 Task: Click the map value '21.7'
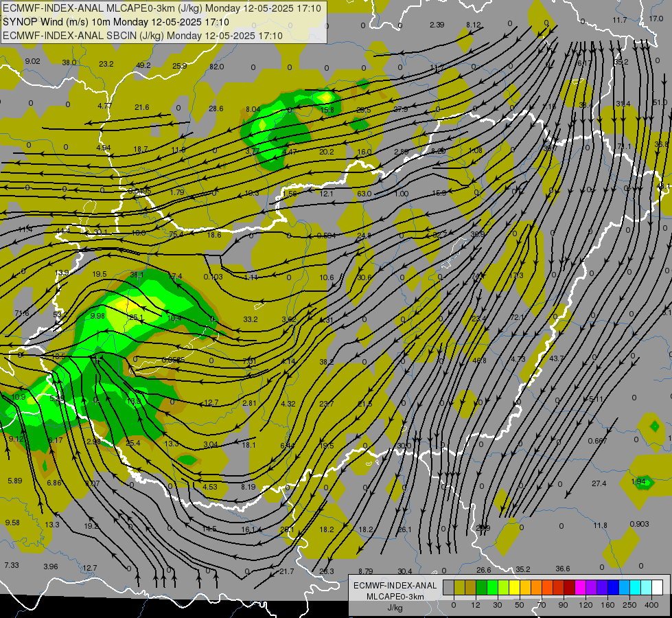(287, 571)
